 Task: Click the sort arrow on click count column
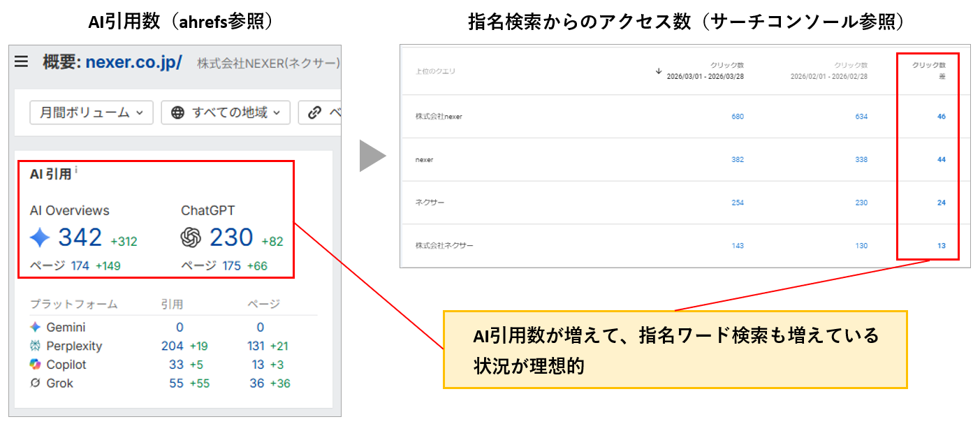pos(659,71)
